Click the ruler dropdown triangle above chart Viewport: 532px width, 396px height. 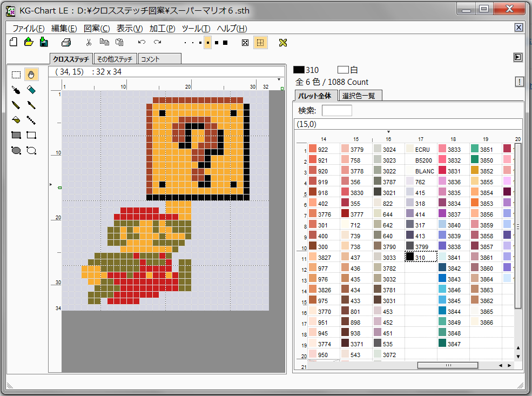tap(279, 80)
